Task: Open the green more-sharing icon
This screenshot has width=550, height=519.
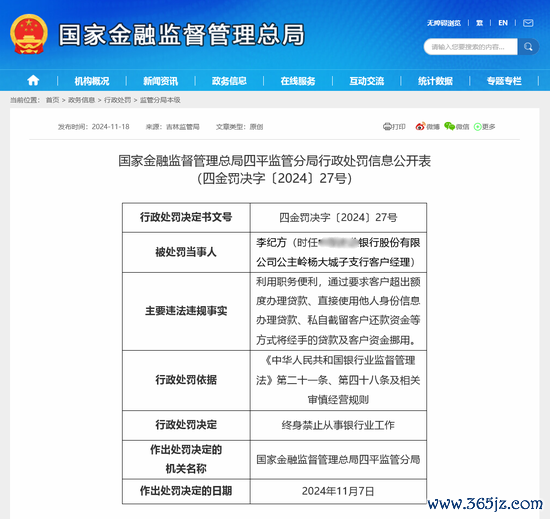Action: 477,127
